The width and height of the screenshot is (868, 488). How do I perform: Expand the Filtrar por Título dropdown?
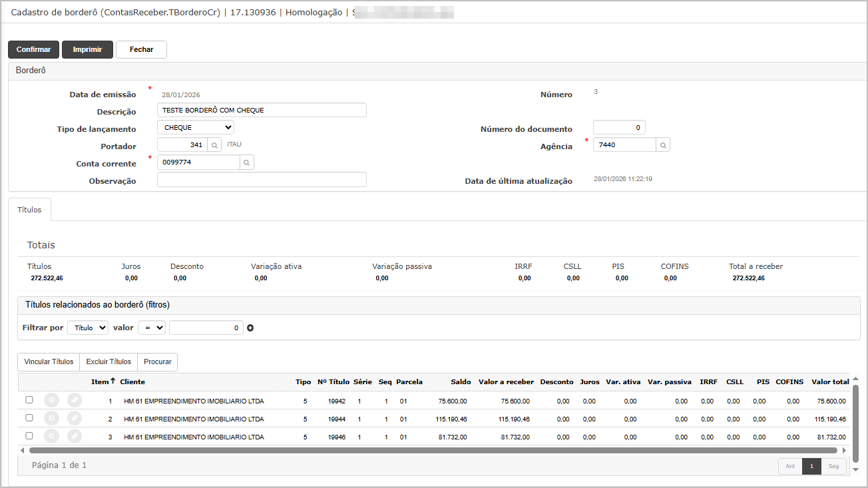(87, 328)
